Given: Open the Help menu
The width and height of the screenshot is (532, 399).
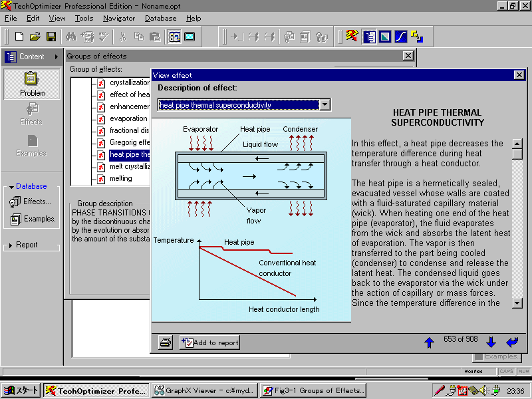Looking at the screenshot, I should click(194, 19).
